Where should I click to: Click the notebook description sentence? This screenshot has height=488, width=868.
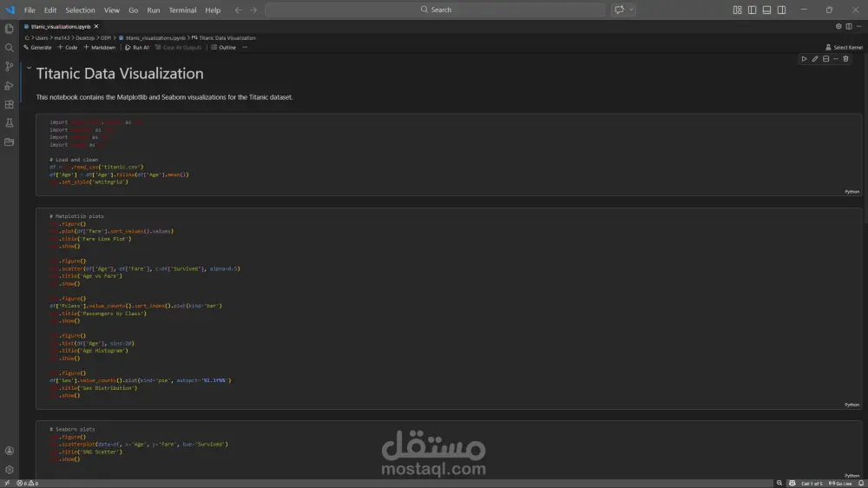click(164, 97)
